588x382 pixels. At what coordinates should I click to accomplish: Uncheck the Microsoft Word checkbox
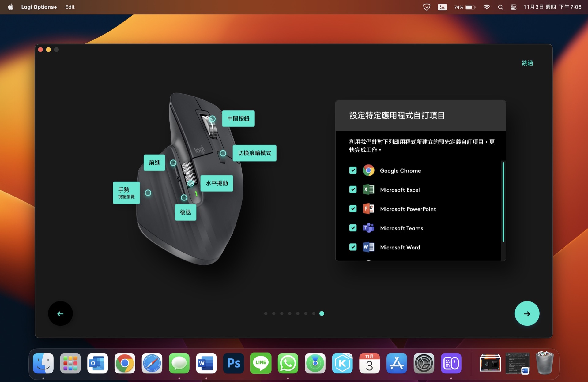(x=353, y=247)
